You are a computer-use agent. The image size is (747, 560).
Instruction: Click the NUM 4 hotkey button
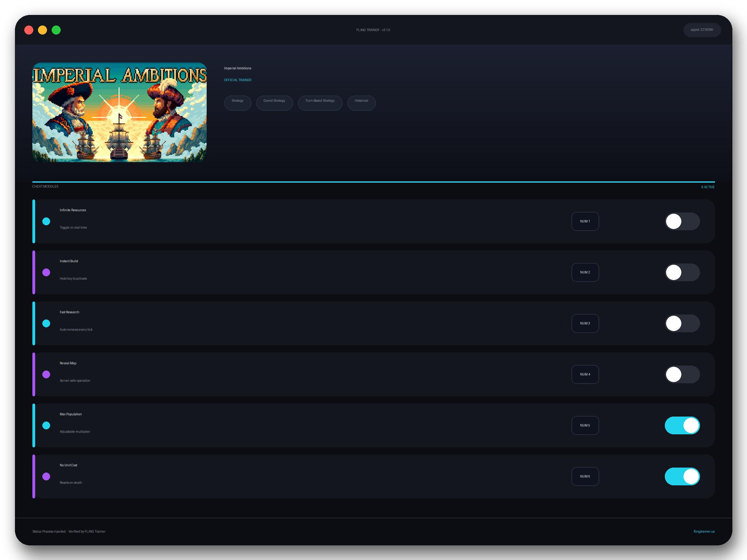pos(585,374)
